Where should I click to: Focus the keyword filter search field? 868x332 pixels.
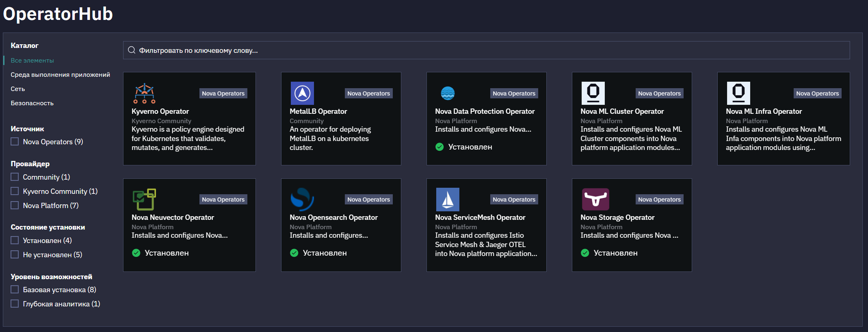point(486,50)
